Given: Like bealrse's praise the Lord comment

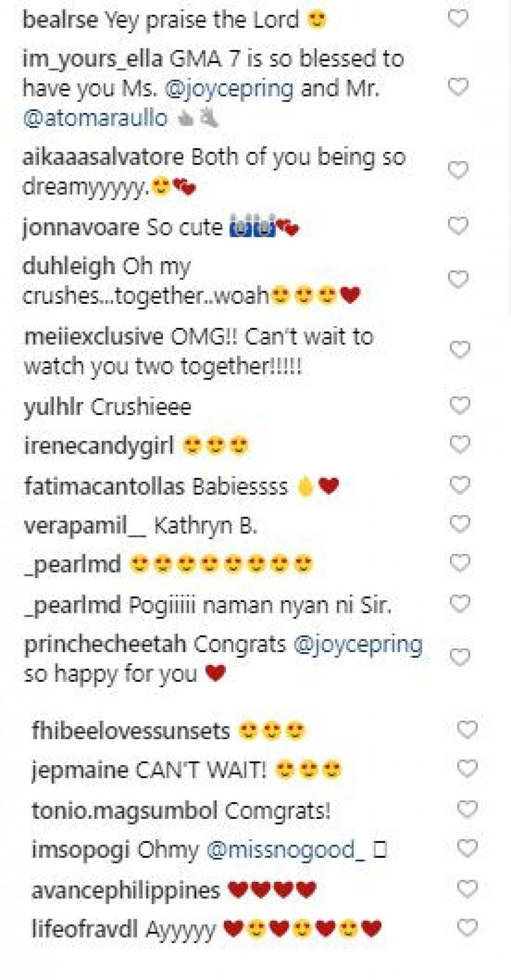Looking at the screenshot, I should 457,19.
